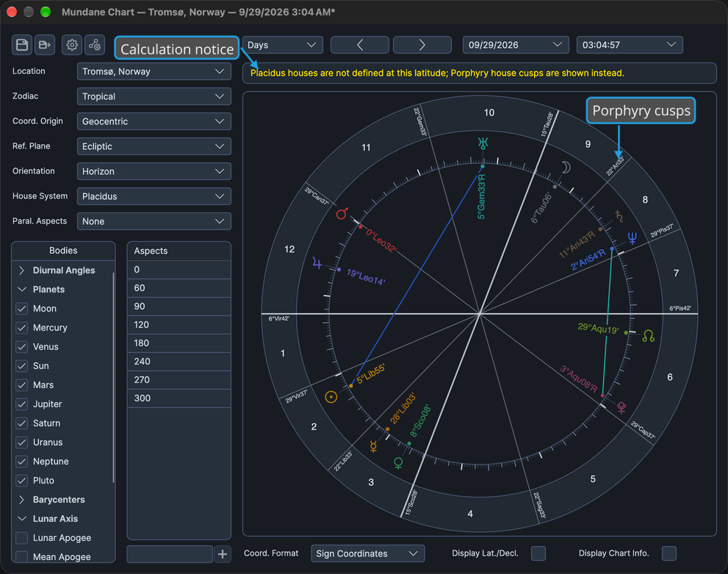Open settings with the gear icon
Viewport: 728px width, 574px height.
pyautogui.click(x=72, y=45)
